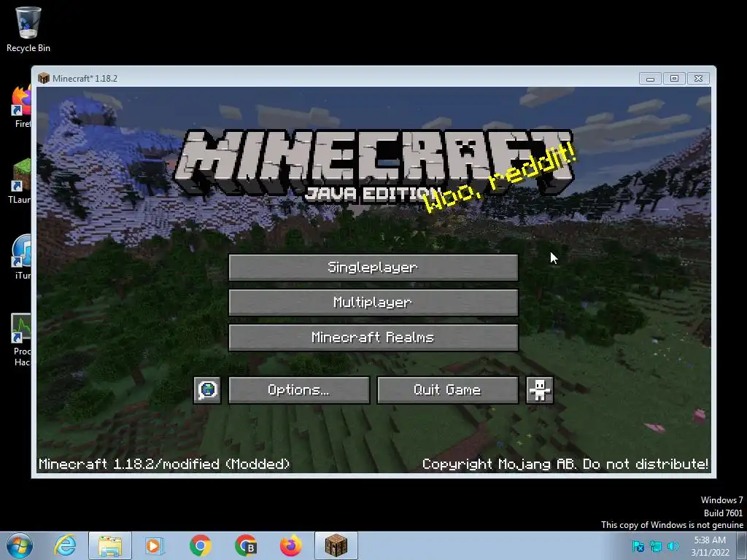Open the Action Center flag tray icon
747x560 pixels.
pyautogui.click(x=638, y=546)
